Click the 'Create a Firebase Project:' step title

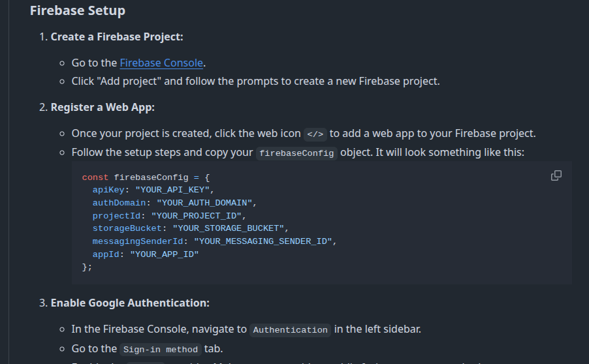click(x=117, y=37)
